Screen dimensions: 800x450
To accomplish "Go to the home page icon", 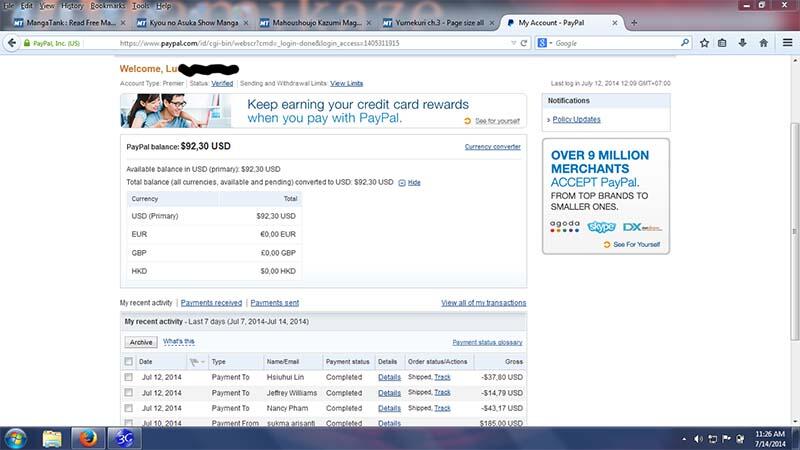I will (x=763, y=43).
